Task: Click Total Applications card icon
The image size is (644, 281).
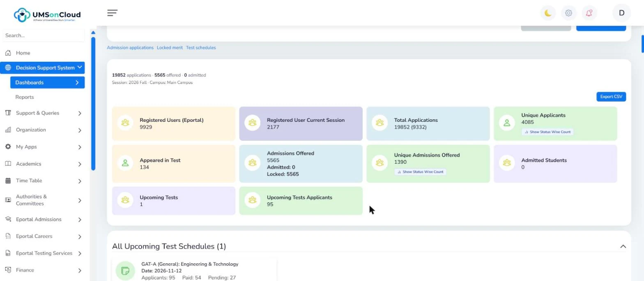Action: [380, 123]
